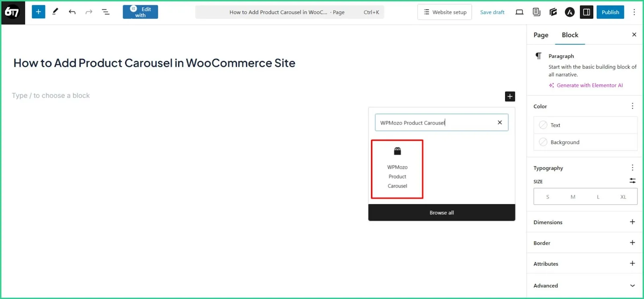The image size is (644, 299).
Task: Open Color options menu
Action: [633, 106]
